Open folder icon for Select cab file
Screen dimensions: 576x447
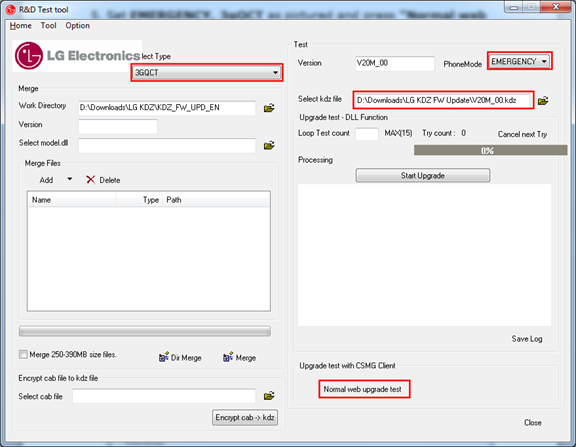pyautogui.click(x=269, y=396)
